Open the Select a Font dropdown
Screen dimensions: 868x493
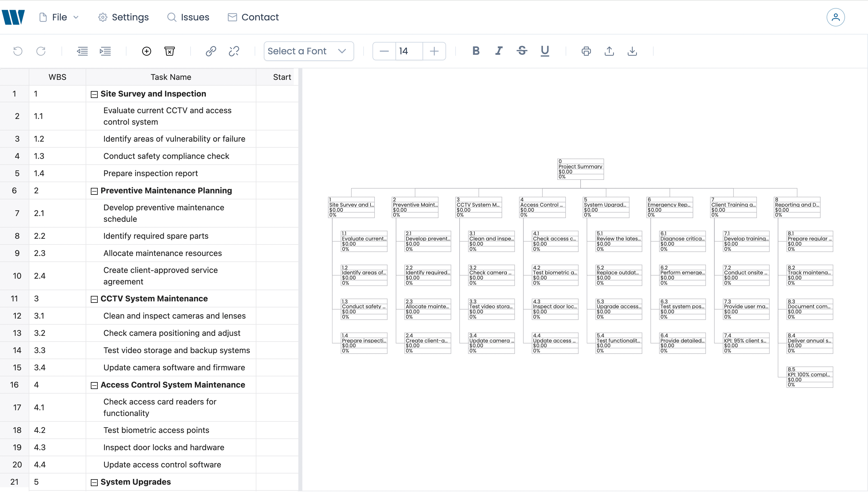coord(308,51)
